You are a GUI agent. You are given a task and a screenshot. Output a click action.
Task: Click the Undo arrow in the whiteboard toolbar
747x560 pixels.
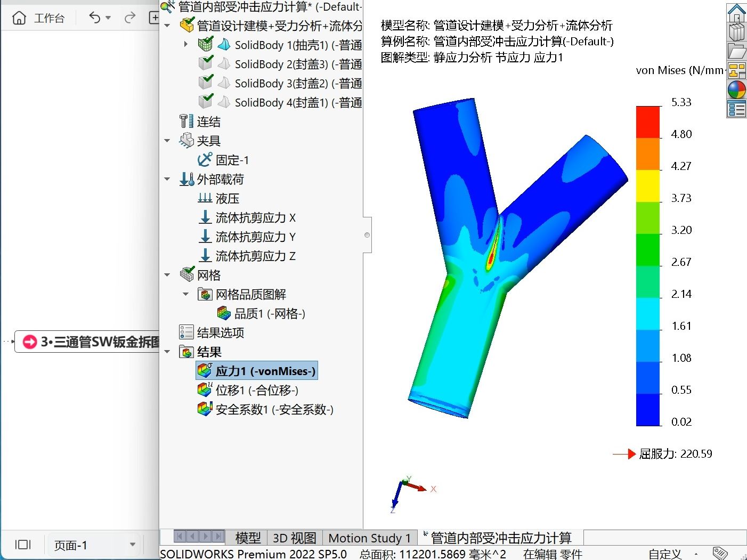coord(95,18)
